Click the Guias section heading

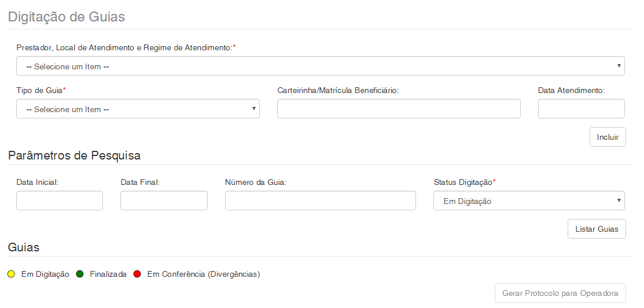coord(24,247)
